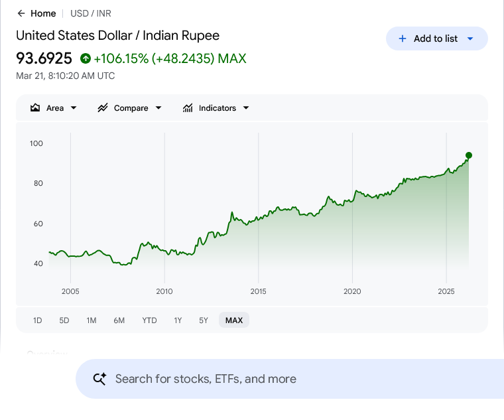Image resolution: width=504 pixels, height=420 pixels.
Task: Select the USD / INR breadcrumb text
Action: pos(91,13)
